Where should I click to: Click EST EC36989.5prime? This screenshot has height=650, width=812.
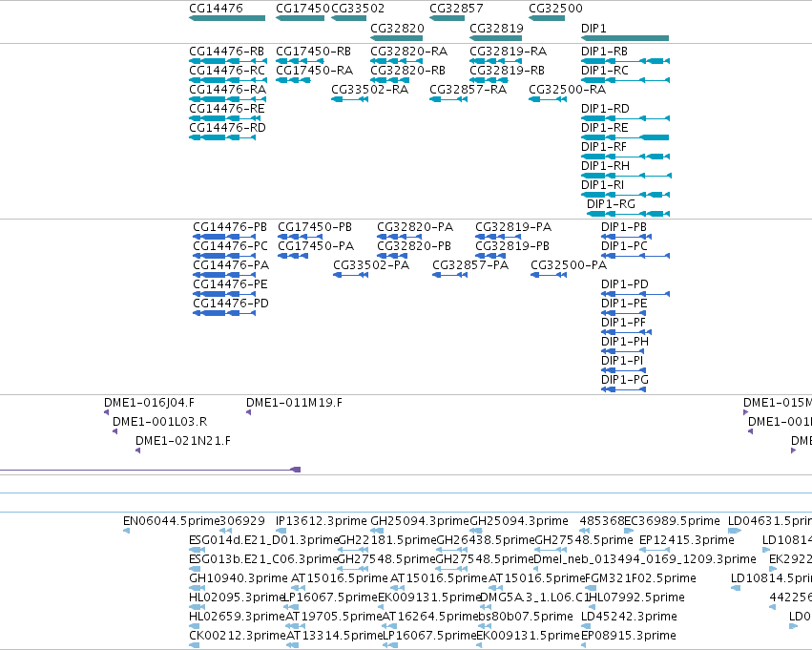click(629, 531)
